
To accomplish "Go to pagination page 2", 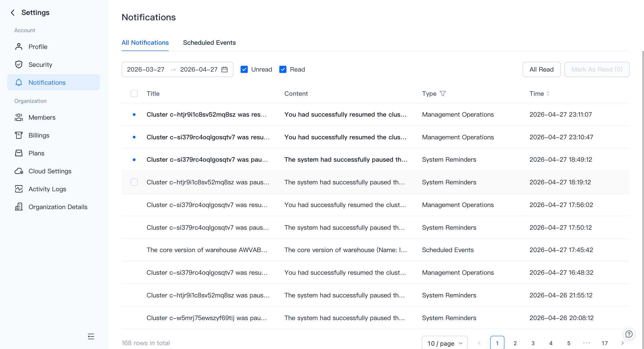I will (515, 343).
